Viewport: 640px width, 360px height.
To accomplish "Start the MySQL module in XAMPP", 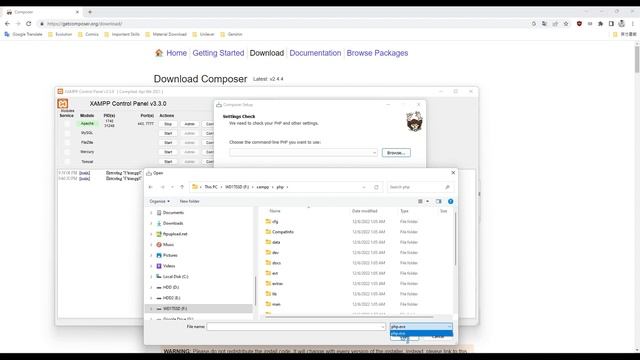I will (168, 133).
